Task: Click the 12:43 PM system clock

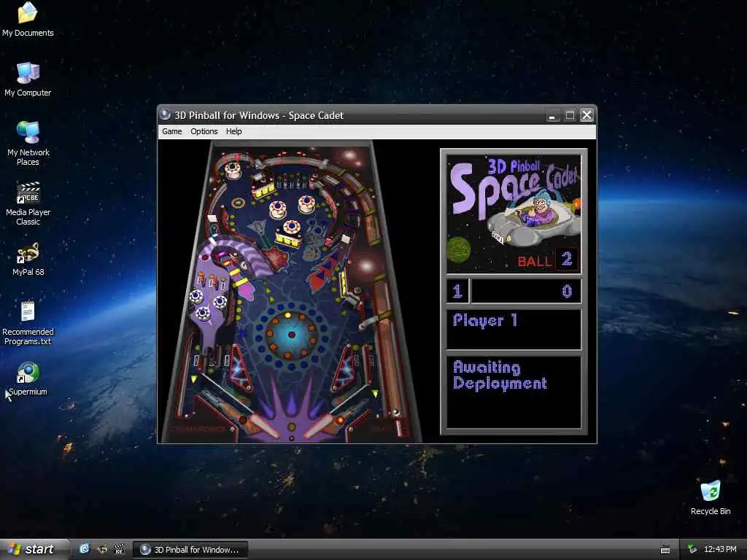Action: pyautogui.click(x=720, y=550)
